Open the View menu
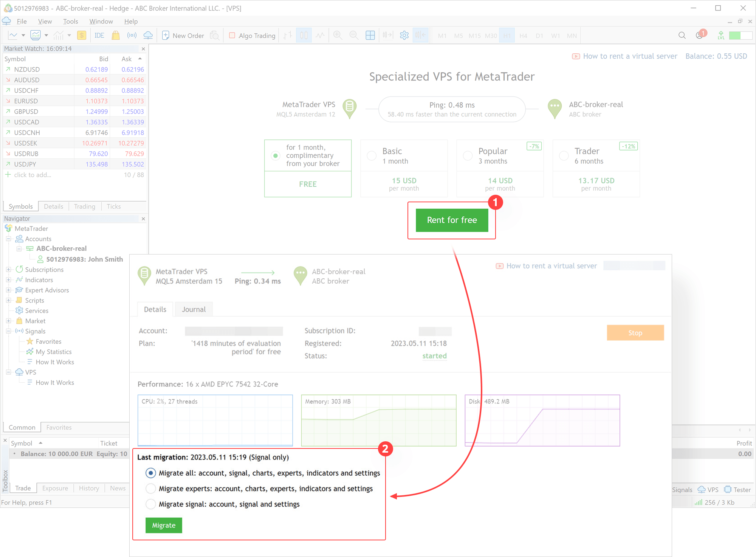Image resolution: width=756 pixels, height=557 pixels. point(44,21)
